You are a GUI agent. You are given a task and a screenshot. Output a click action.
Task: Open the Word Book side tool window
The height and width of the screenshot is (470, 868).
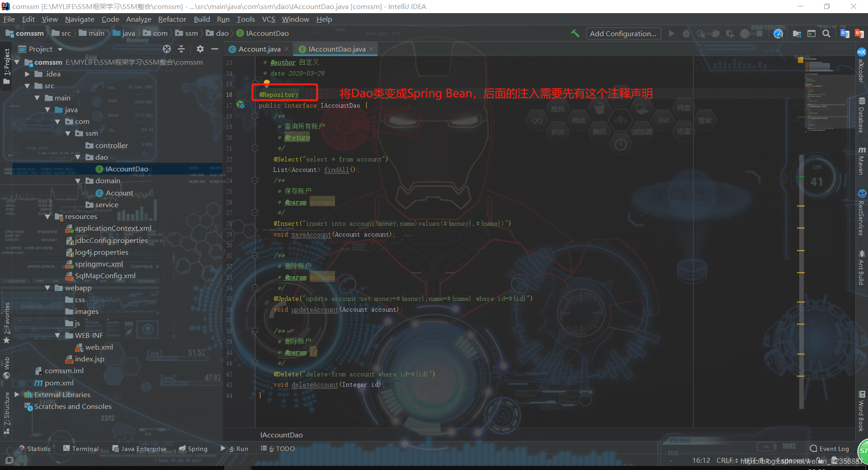(862, 411)
